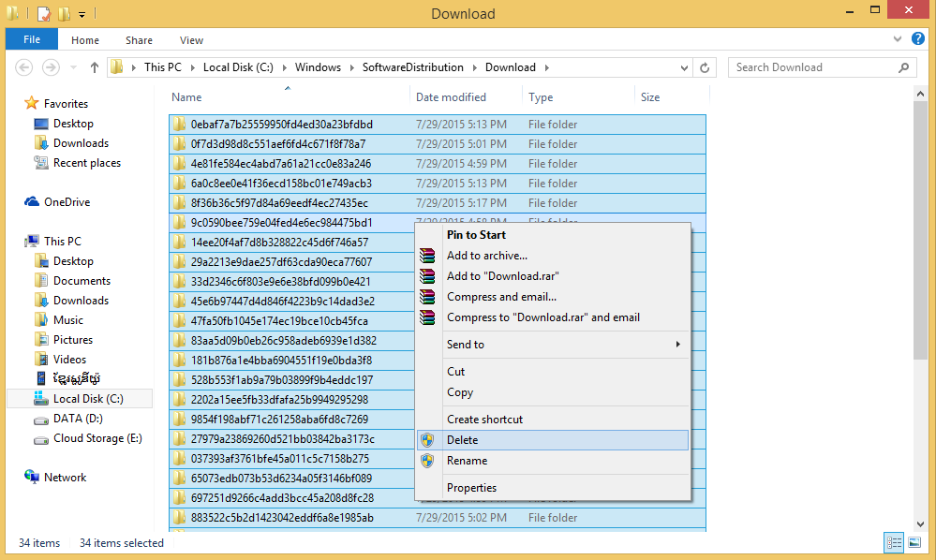Click the DATA (D:) drive icon
This screenshot has width=936, height=560.
[x=41, y=420]
